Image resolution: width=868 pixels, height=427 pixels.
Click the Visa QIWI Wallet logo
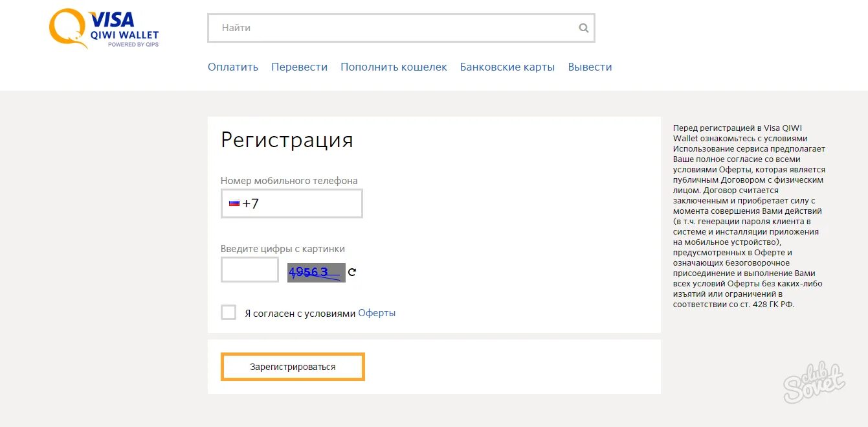[x=104, y=29]
